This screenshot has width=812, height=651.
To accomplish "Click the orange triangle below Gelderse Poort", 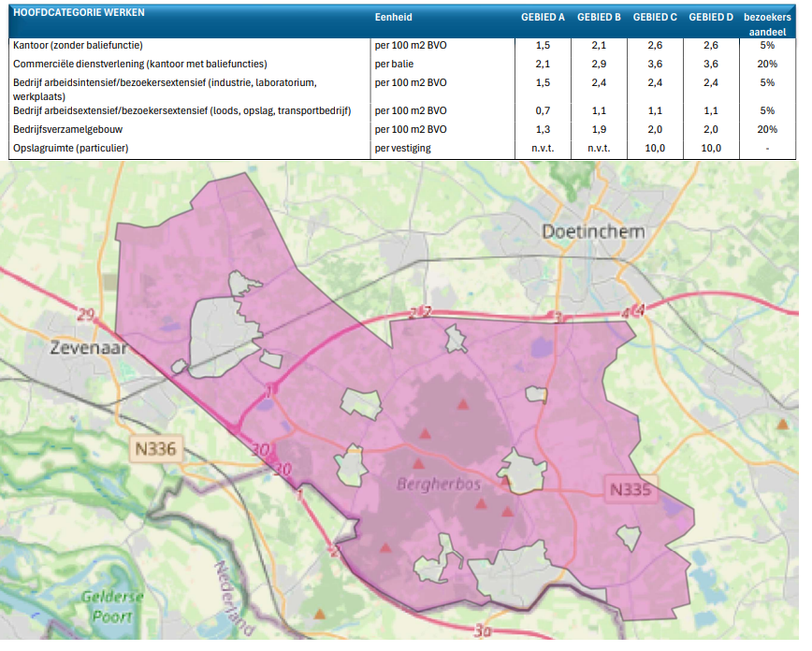I will (320, 615).
